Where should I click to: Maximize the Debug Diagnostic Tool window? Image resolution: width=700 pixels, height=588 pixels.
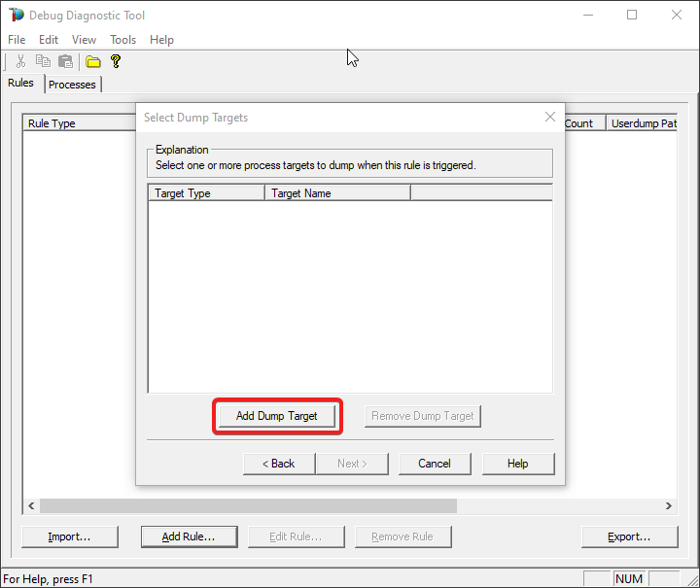[632, 15]
